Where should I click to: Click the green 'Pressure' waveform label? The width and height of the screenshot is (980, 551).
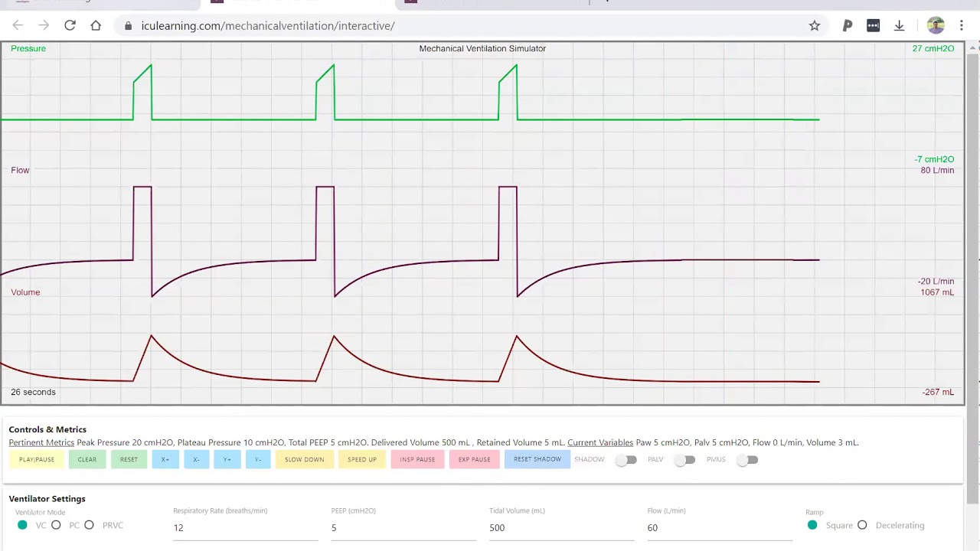click(28, 48)
